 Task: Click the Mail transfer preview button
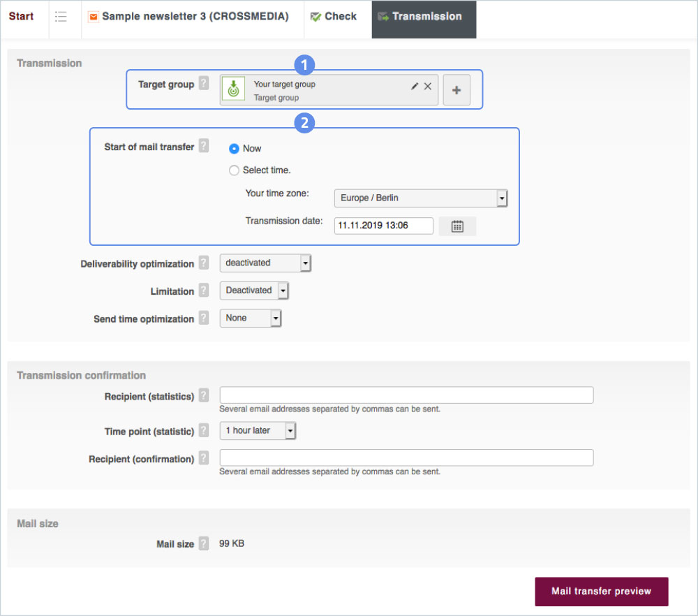[601, 592]
